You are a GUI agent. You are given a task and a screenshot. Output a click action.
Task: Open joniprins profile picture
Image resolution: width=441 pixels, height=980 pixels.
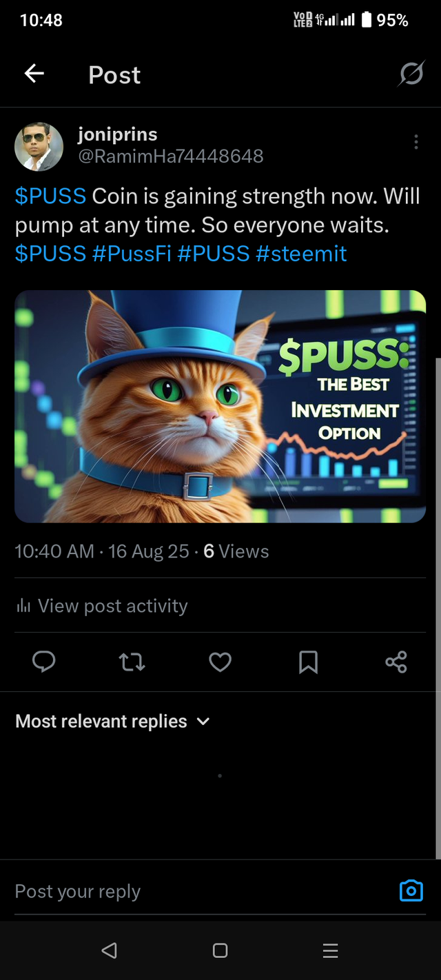[x=39, y=147]
